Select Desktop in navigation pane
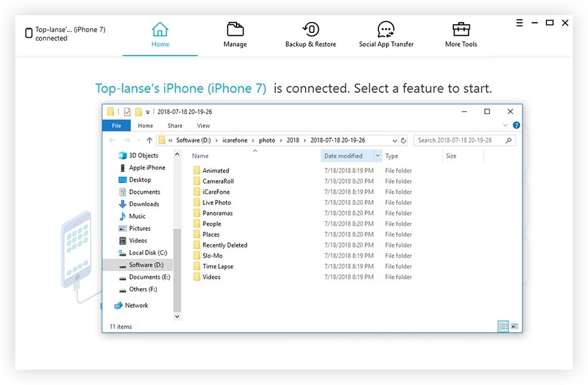588x385 pixels. point(135,179)
